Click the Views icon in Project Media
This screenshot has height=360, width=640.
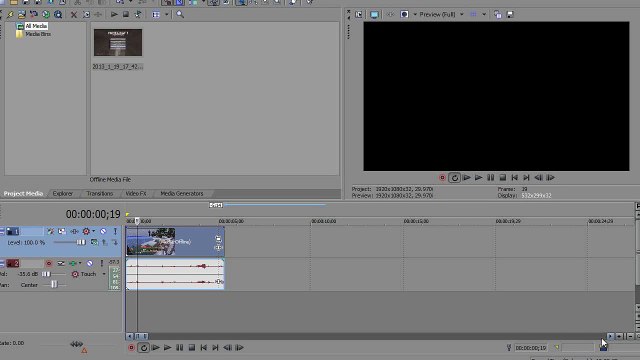156,15
